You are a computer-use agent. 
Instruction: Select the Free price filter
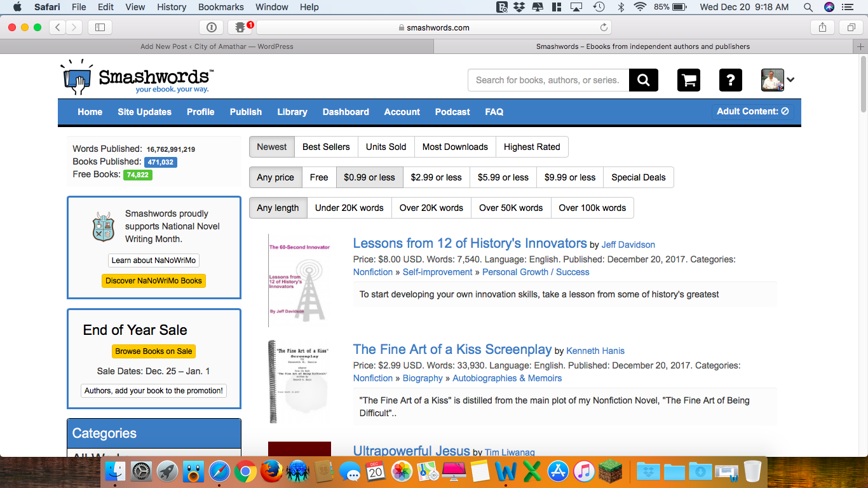[x=319, y=177]
